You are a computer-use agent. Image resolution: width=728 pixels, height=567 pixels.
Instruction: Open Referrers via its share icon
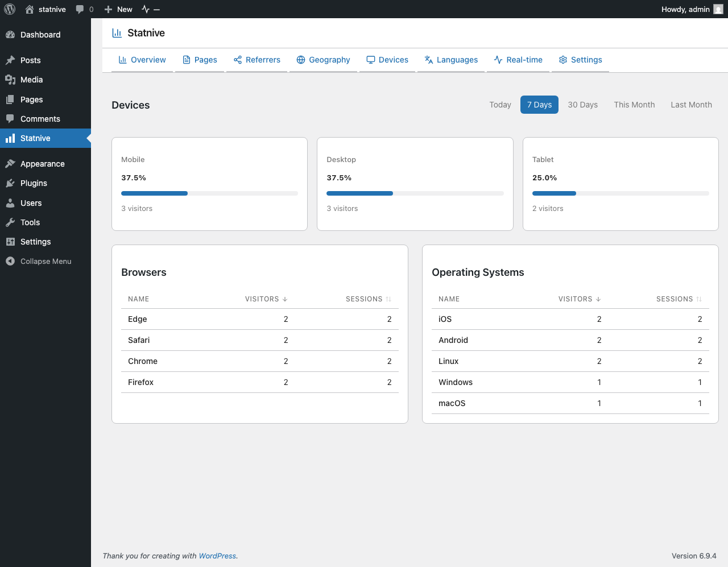238,59
